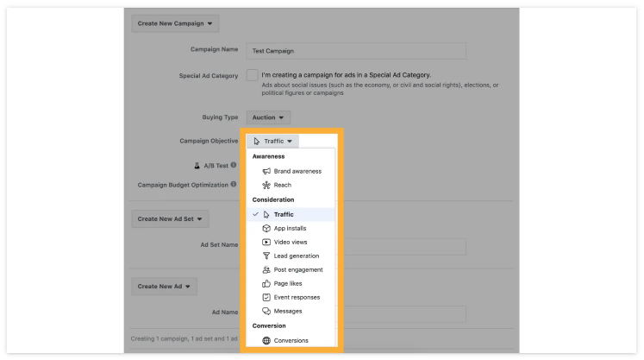Click the A/B Test info icon

[234, 165]
